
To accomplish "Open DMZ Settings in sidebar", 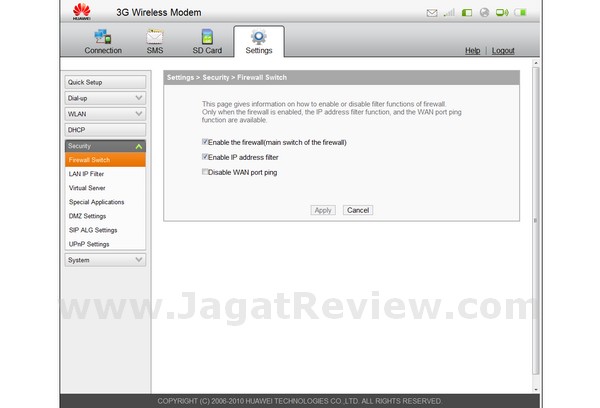I will pos(88,216).
